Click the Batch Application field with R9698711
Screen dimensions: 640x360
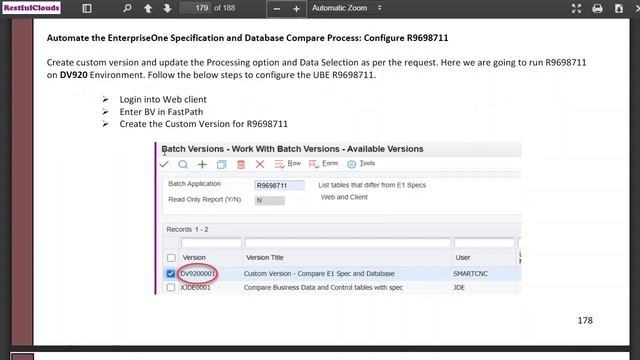pyautogui.click(x=279, y=185)
